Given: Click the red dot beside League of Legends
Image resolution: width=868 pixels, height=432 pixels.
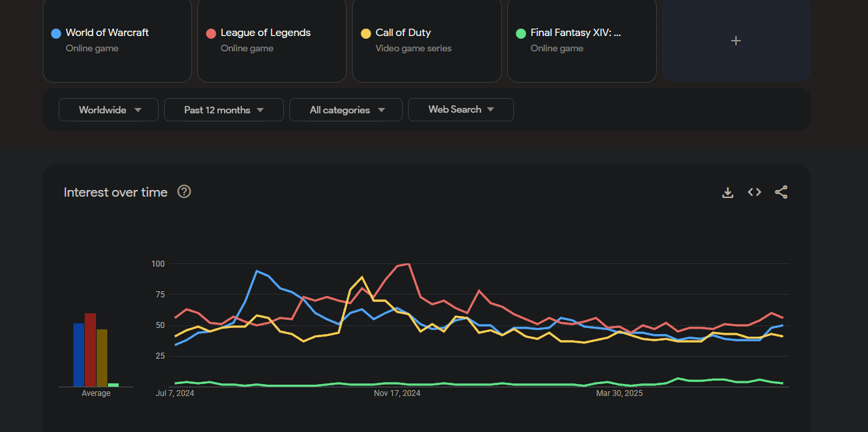Looking at the screenshot, I should tap(211, 33).
